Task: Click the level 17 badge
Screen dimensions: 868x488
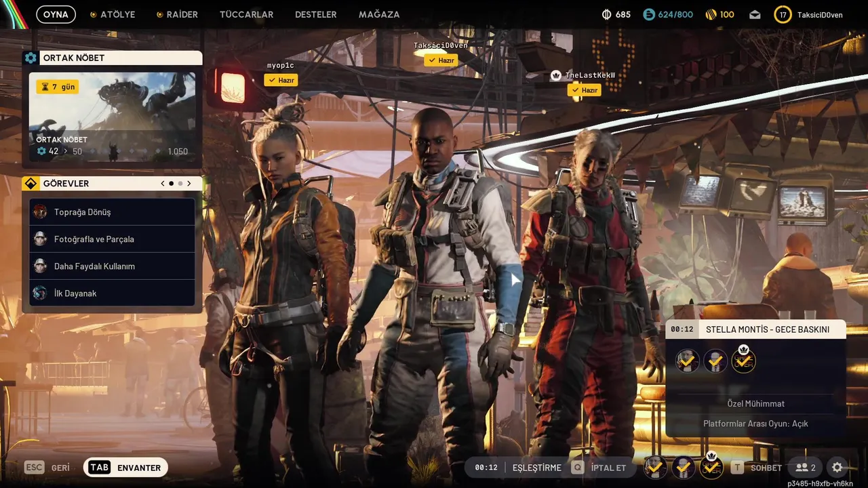Action: point(783,14)
